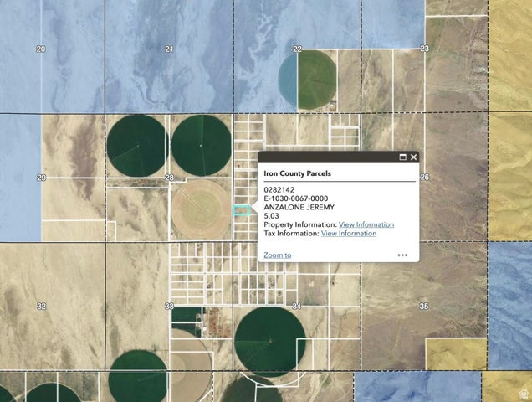Open Tax Information View Information link
Screen dimensions: 532x402
tap(349, 234)
